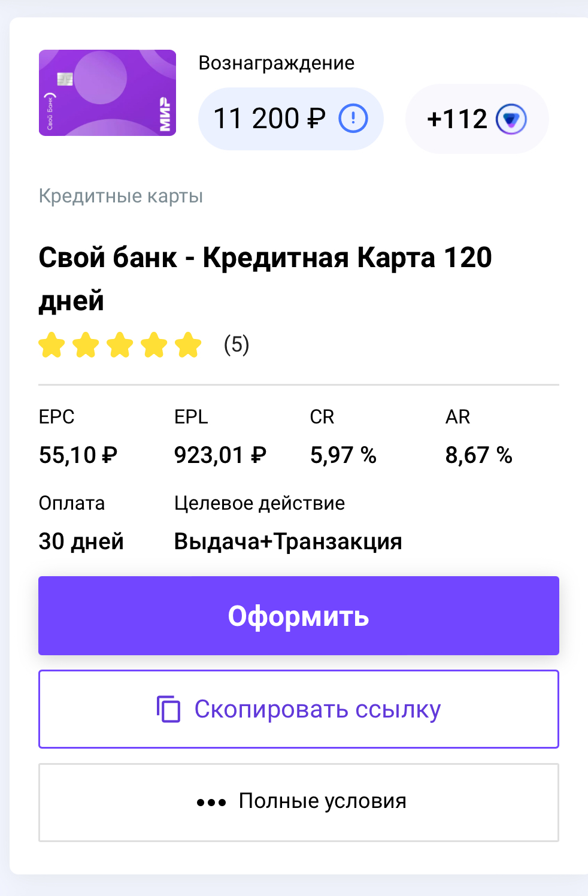Open the Свой банк Кредитная Карта title

coord(265,279)
